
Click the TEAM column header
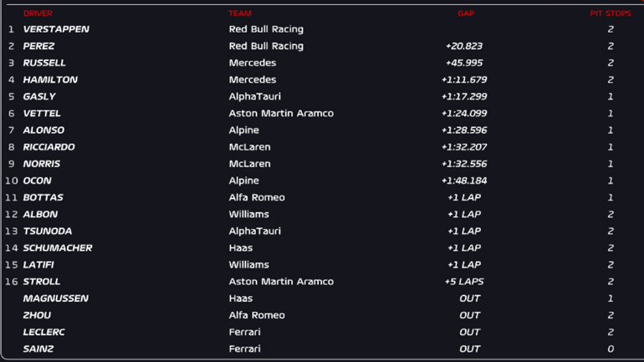240,13
